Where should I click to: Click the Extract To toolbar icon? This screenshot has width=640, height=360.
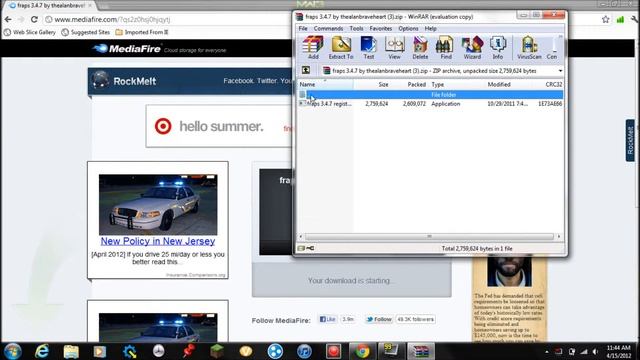click(x=341, y=47)
